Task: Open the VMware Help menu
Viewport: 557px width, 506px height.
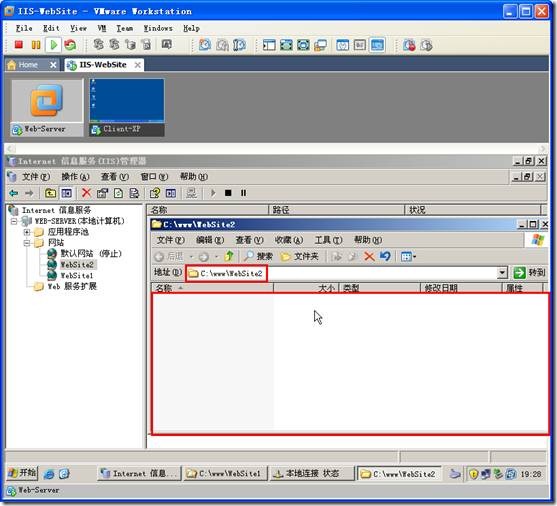Action: [191, 28]
